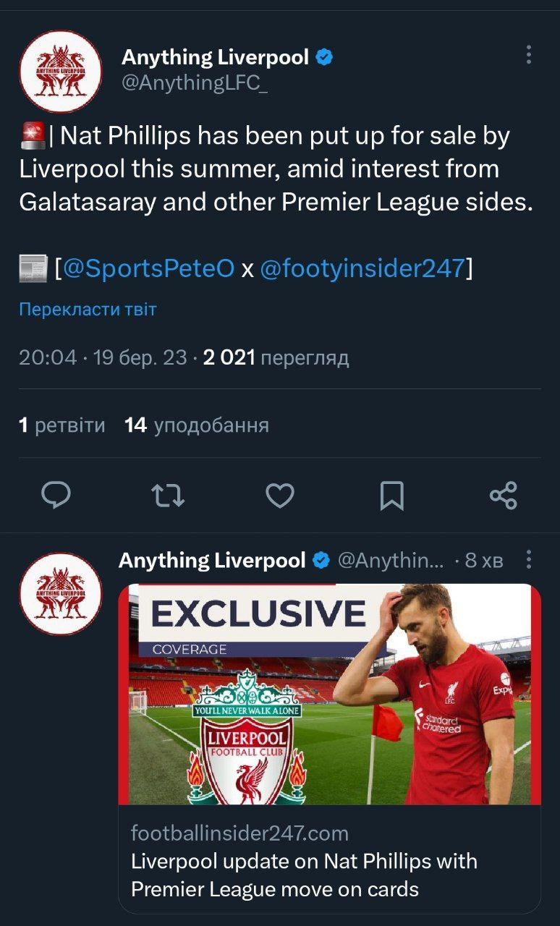Screen dimensions: 560x926
Task: Tap Anything Liverpool avatar on main tweet
Action: pos(61,72)
